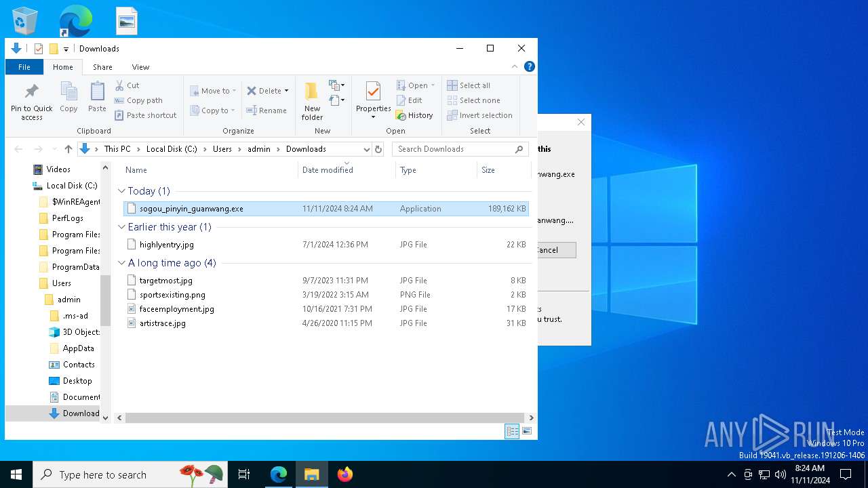
Task: Select sogou_pinyin_guanwang.exe file
Action: pyautogui.click(x=326, y=209)
